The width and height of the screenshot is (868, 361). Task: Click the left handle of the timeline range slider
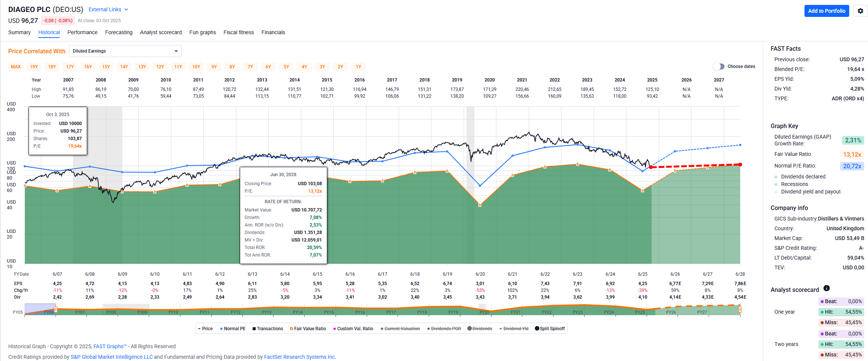(56, 310)
